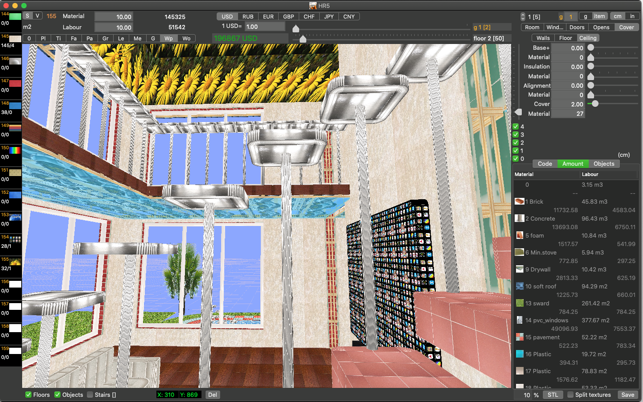Choose striped texture swatch 149
643x402 pixels.
(x=15, y=128)
